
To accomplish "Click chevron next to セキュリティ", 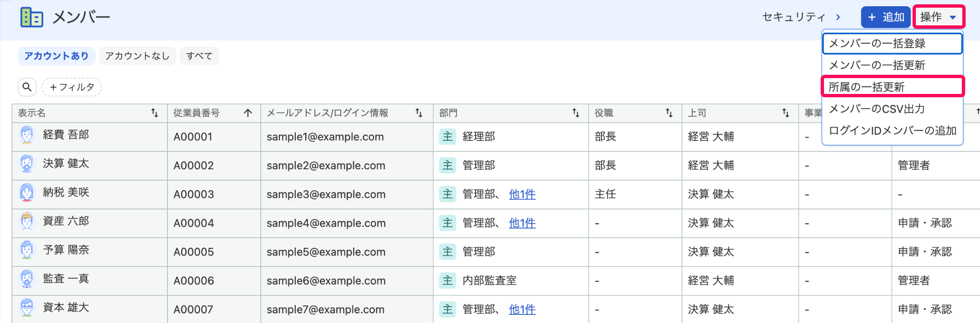I will point(838,17).
